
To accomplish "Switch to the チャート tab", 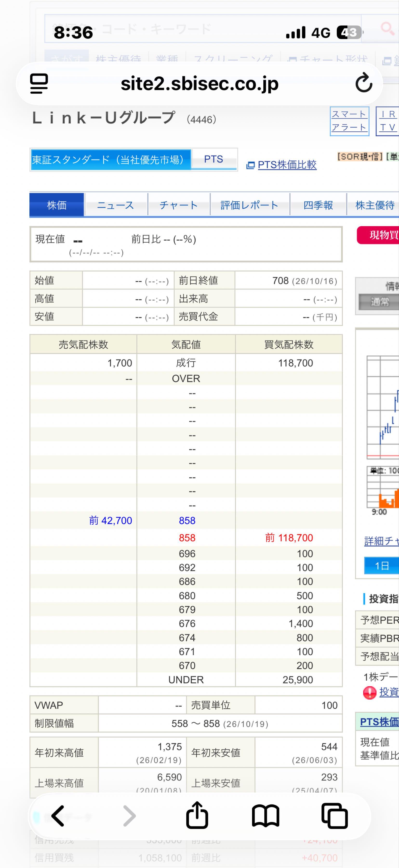I will [x=179, y=205].
